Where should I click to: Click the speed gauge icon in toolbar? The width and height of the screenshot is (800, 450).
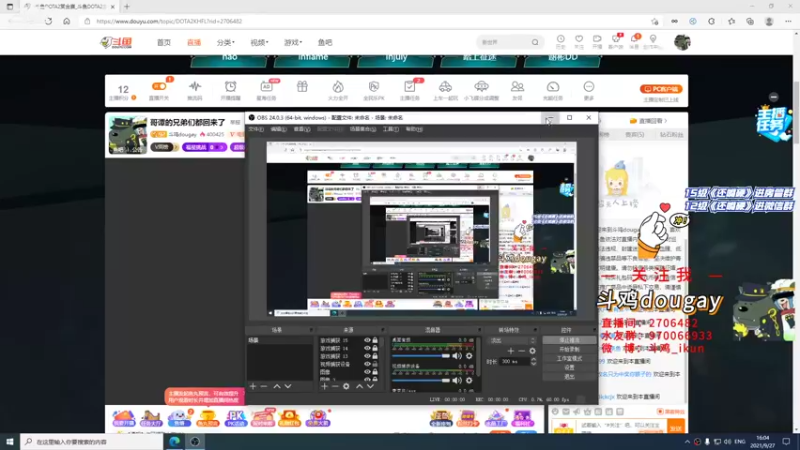coord(553,86)
